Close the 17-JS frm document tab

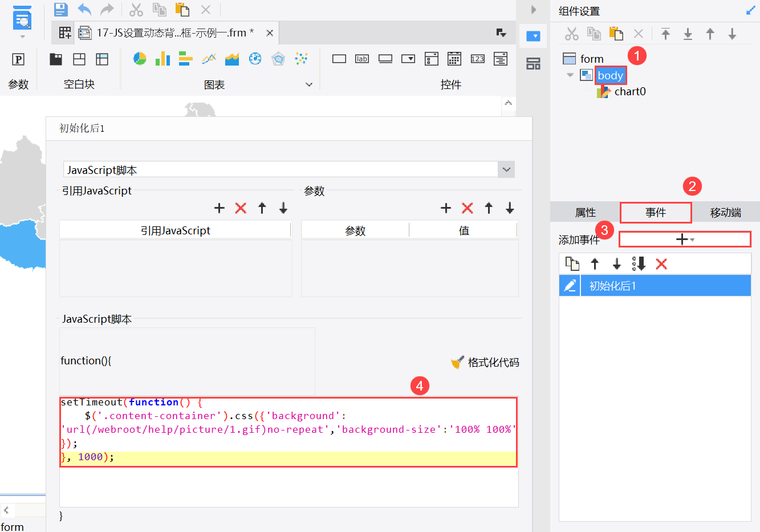[x=270, y=33]
